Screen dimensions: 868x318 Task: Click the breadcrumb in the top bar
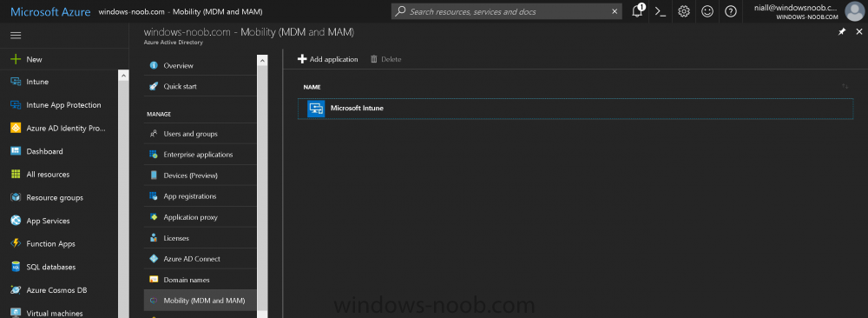click(181, 11)
